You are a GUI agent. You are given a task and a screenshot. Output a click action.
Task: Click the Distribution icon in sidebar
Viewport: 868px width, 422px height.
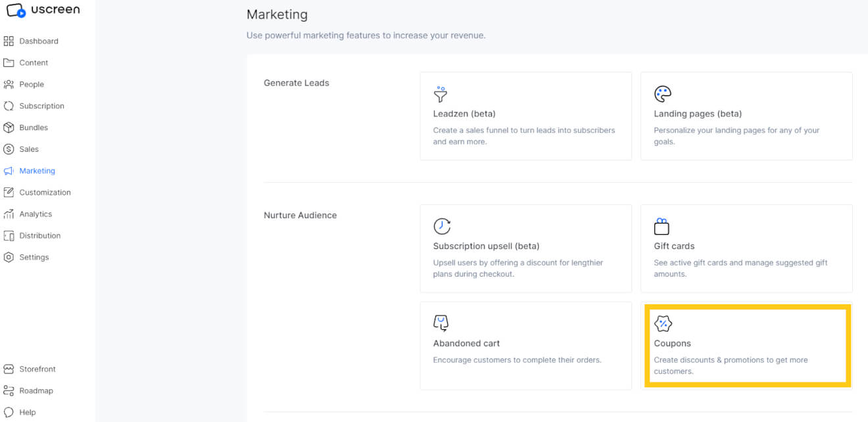point(9,236)
